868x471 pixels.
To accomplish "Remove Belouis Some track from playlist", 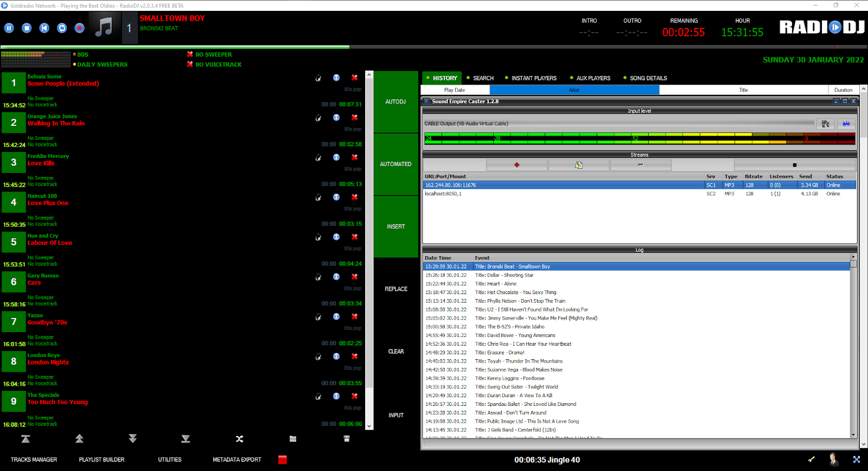I will pyautogui.click(x=354, y=78).
